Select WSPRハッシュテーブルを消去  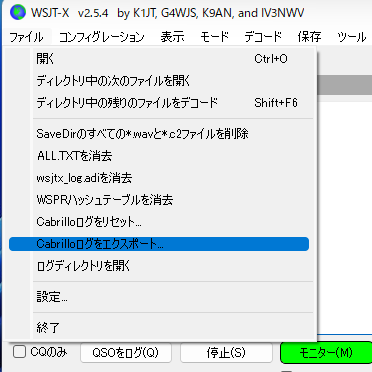(x=159, y=200)
